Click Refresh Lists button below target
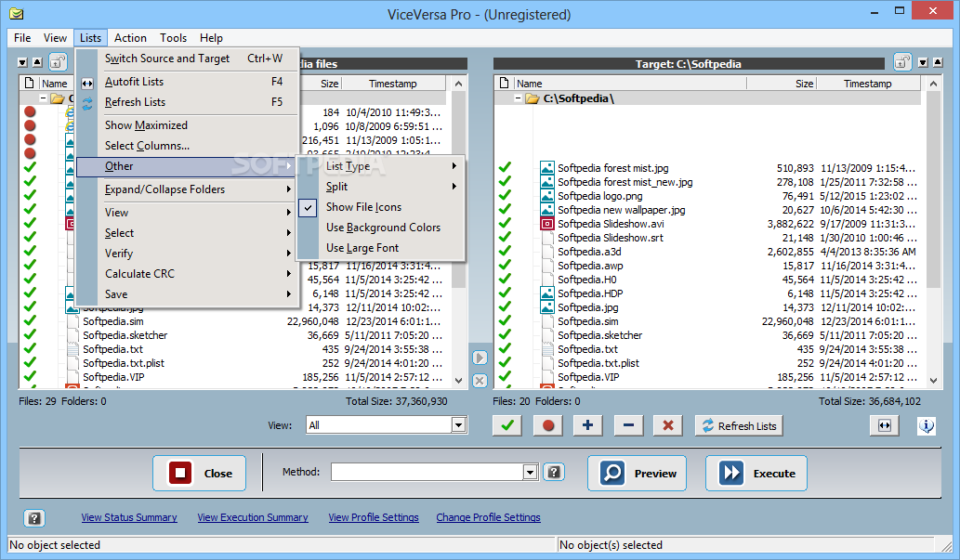The height and width of the screenshot is (560, 960). click(x=739, y=425)
